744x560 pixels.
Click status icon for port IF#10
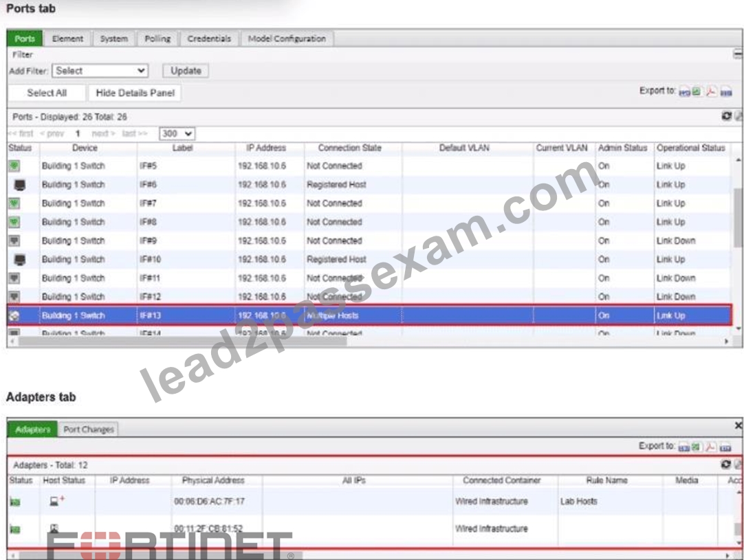[x=19, y=259]
